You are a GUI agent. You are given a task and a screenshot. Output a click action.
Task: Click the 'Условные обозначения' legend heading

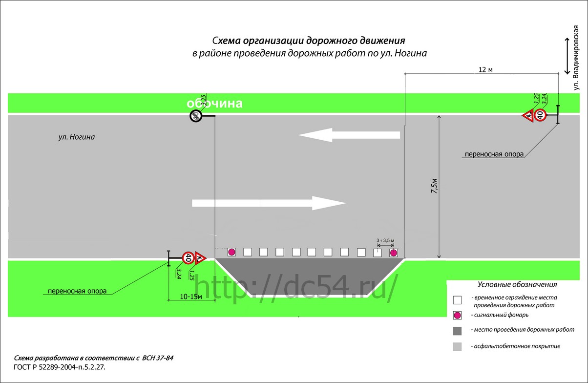click(x=517, y=284)
